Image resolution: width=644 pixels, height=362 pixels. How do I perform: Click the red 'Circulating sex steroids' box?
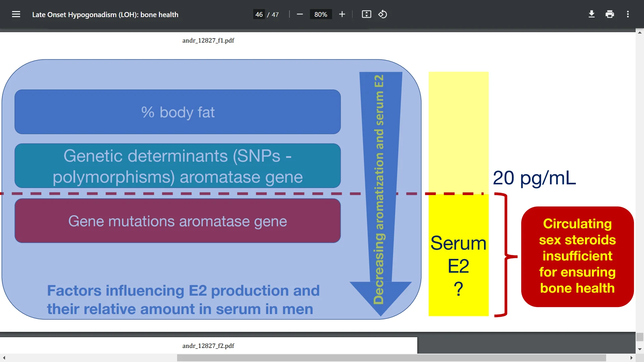[x=577, y=256]
